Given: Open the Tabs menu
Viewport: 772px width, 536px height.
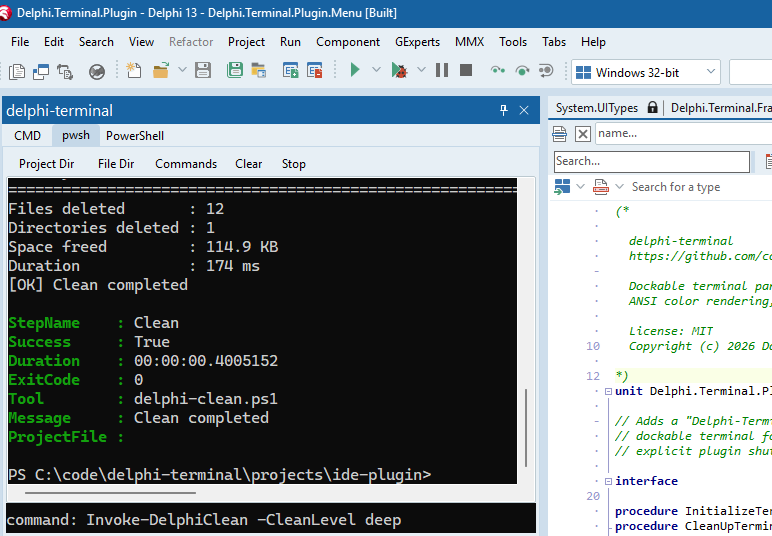Looking at the screenshot, I should [554, 42].
